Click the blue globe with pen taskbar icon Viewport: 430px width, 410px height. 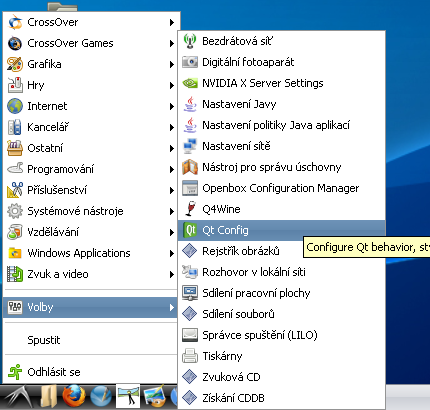coord(100,397)
